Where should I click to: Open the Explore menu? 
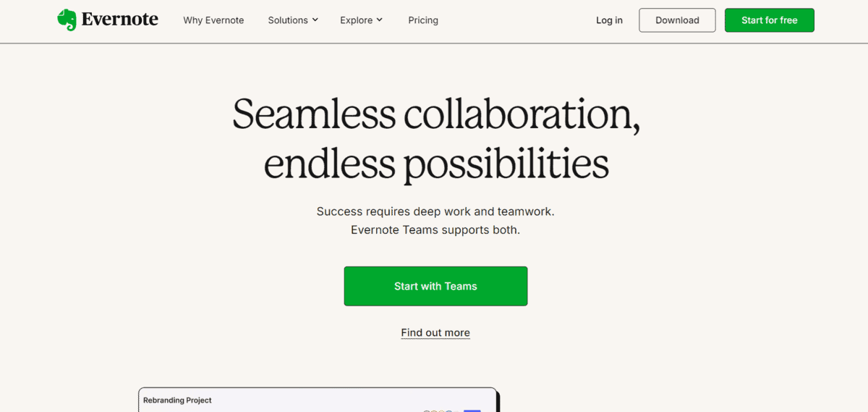tap(356, 20)
